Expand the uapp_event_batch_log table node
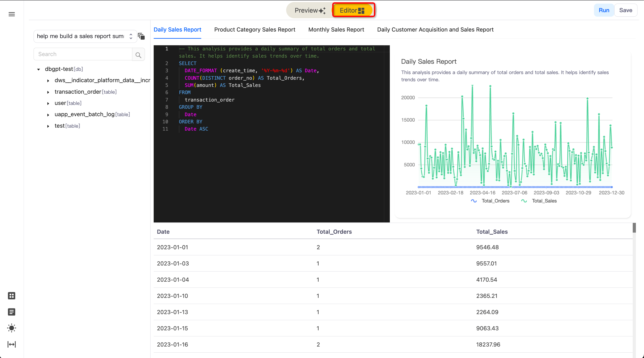Viewport: 644px width, 358px height. (48, 115)
